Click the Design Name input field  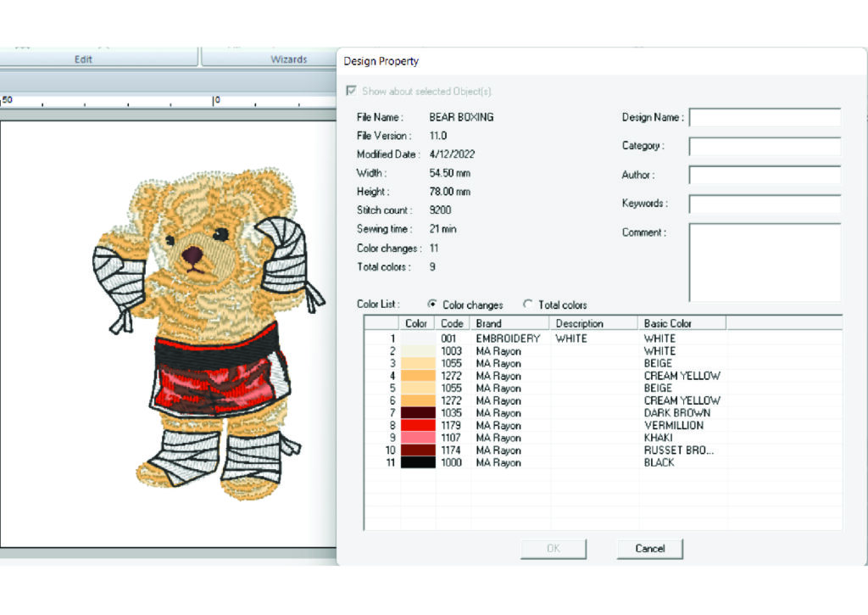[x=765, y=118]
